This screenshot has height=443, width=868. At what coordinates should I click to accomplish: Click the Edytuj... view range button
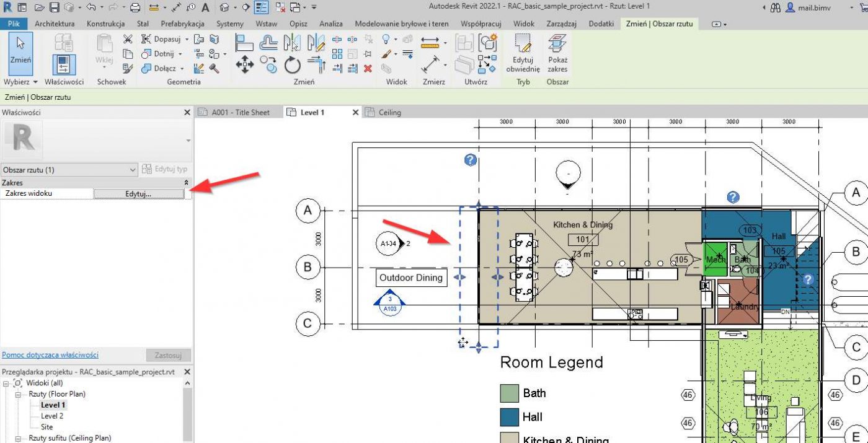(x=138, y=194)
